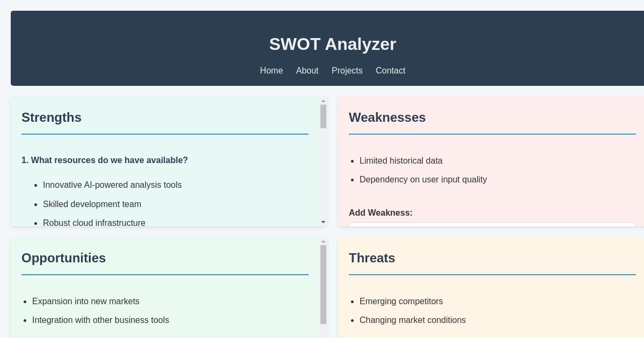
Task: Click the Strengths panel scroll-down arrow
Action: pyautogui.click(x=323, y=223)
